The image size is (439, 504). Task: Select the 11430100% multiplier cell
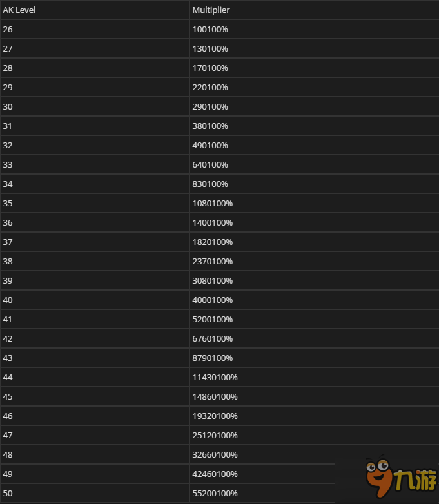(314, 377)
